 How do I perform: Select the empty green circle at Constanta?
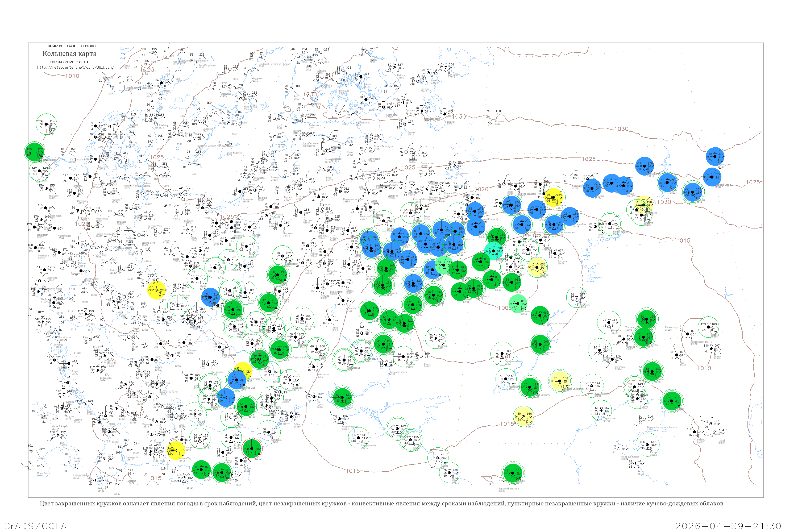[269, 432]
